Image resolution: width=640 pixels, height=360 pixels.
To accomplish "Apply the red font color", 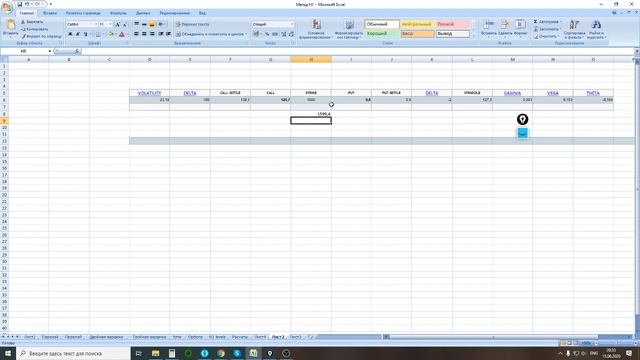I will pos(122,34).
